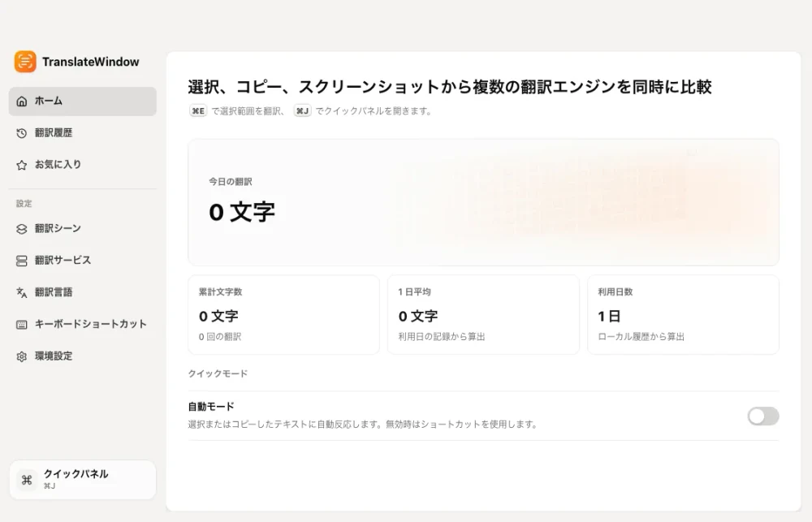Viewport: 812px width, 522px height.
Task: Open the クイックパネル button at the bottom
Action: 83,480
